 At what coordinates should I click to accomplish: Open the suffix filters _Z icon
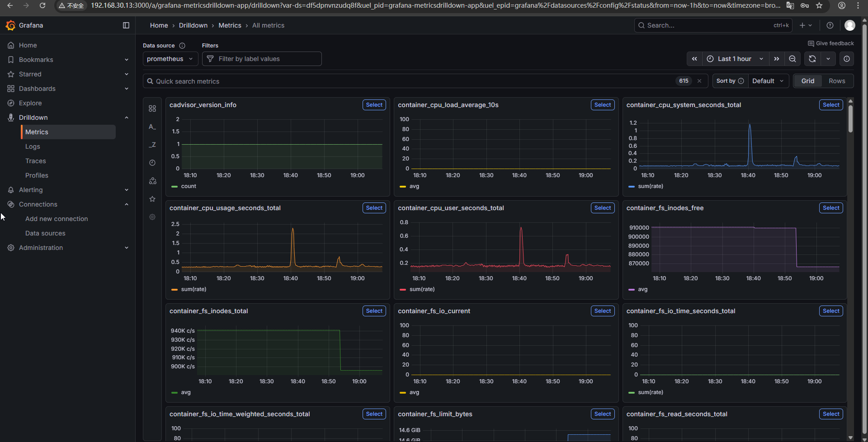[x=152, y=145]
